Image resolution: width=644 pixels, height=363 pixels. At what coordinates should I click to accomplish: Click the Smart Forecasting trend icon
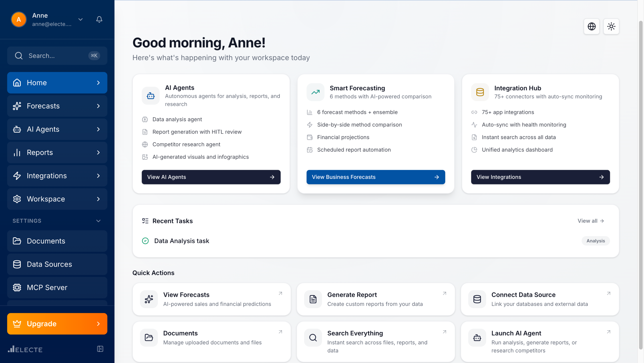coord(315,92)
